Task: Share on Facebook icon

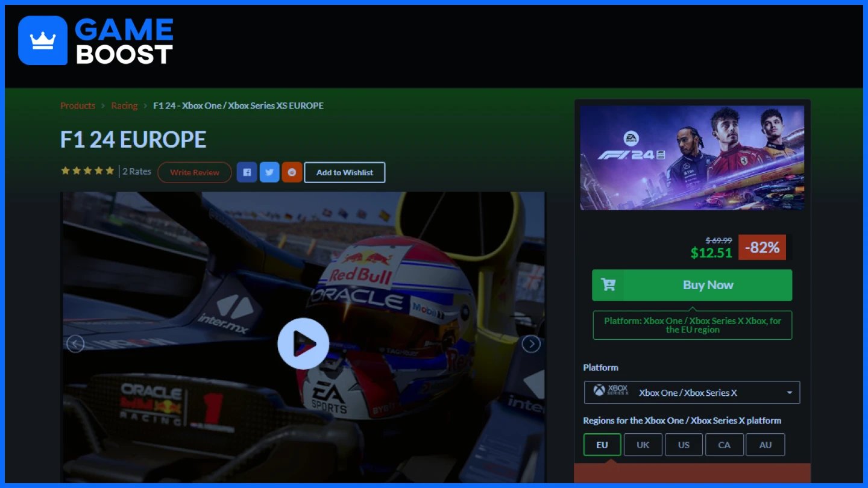Action: 247,172
